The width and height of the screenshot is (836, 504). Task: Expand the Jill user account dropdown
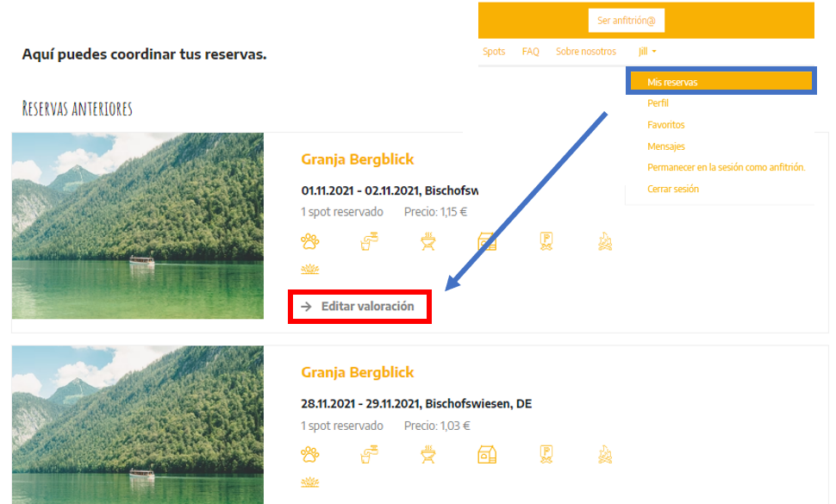(x=647, y=51)
